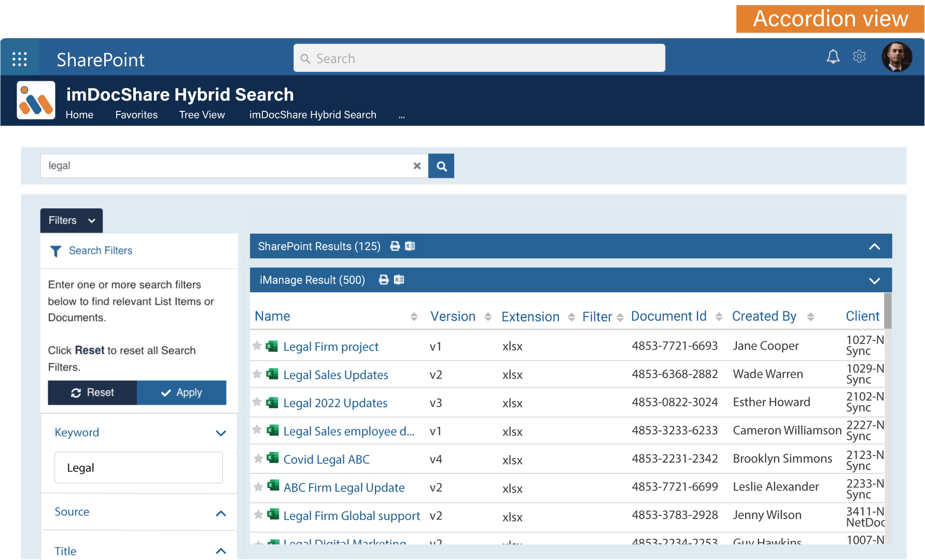Click the results vertical scrollbar

(888, 311)
